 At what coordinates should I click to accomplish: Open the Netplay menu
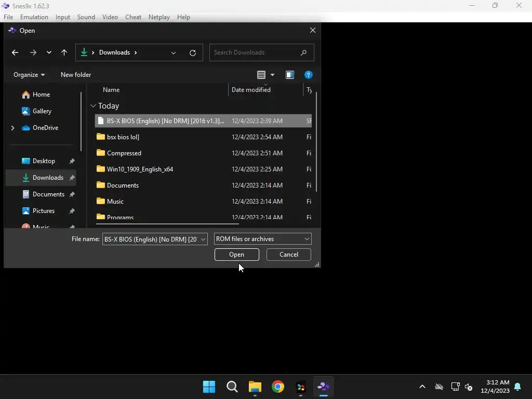[159, 17]
